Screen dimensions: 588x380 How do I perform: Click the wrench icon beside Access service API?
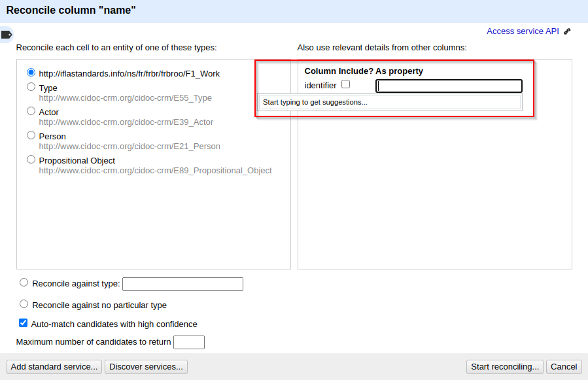click(566, 31)
